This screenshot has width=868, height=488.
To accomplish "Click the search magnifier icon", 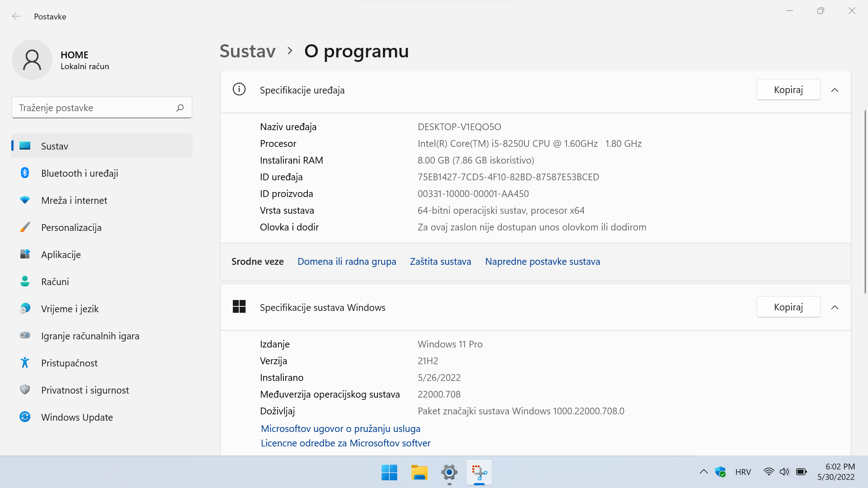I will 180,108.
